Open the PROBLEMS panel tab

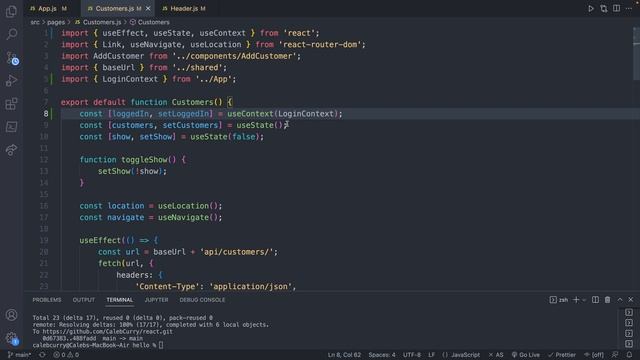(47, 300)
